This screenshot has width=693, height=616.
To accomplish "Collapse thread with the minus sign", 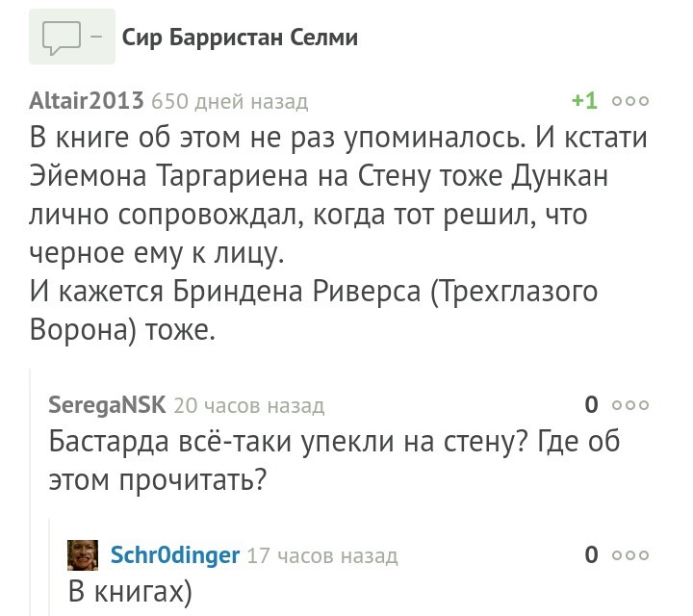I will point(99,39).
